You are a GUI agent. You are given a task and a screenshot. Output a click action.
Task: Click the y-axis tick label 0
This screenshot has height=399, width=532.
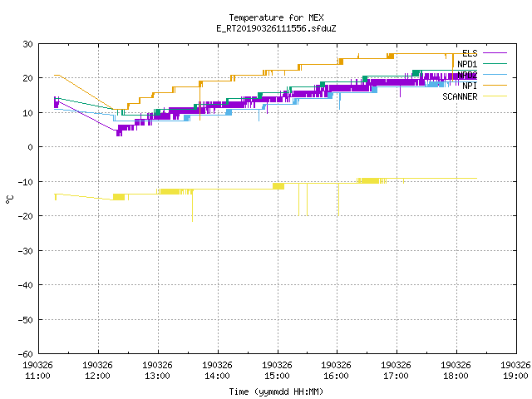[x=31, y=147]
